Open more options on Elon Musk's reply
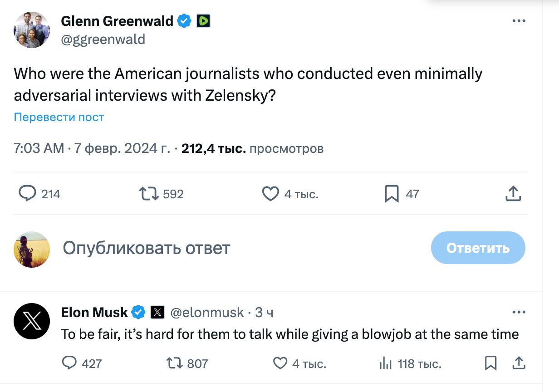The image size is (559, 392). click(x=519, y=312)
